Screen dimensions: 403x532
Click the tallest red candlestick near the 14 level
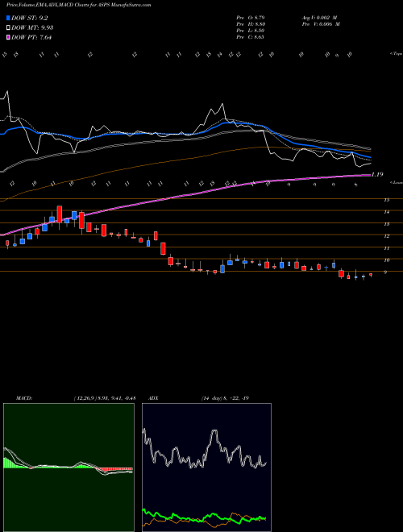pos(60,214)
